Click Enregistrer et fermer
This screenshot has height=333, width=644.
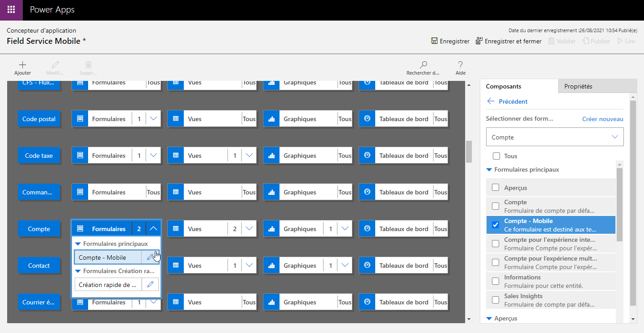pyautogui.click(x=508, y=41)
